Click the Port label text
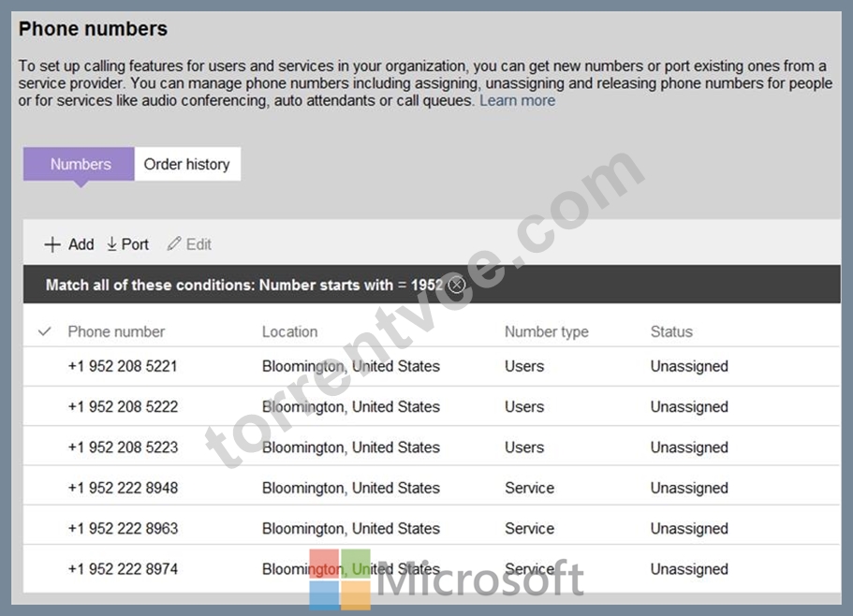Viewport: 853px width, 616px height. pos(135,244)
